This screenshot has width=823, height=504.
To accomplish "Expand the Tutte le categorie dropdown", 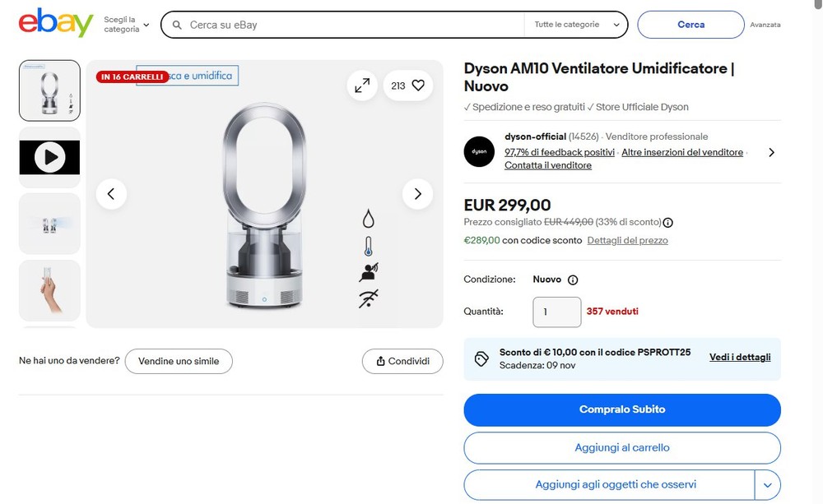I will [575, 25].
